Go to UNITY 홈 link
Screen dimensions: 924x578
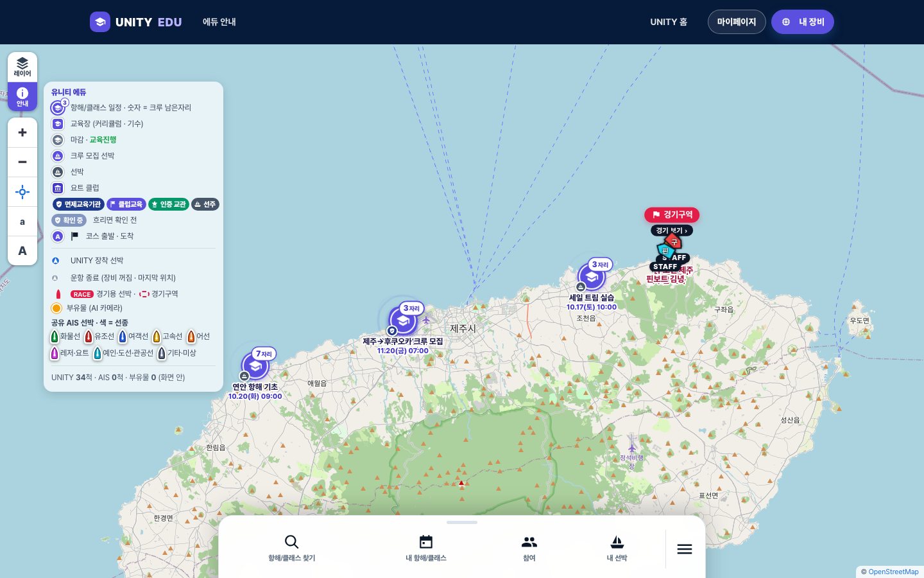(669, 22)
